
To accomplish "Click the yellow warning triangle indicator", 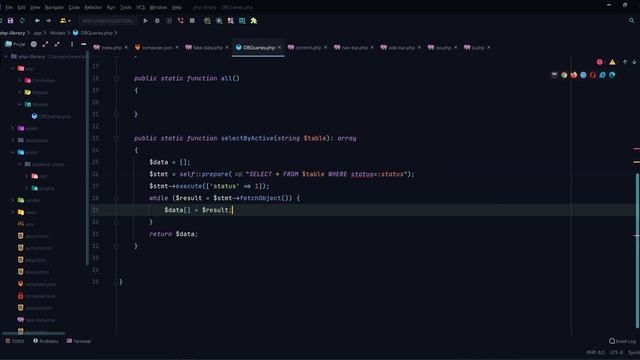I will click(x=612, y=62).
